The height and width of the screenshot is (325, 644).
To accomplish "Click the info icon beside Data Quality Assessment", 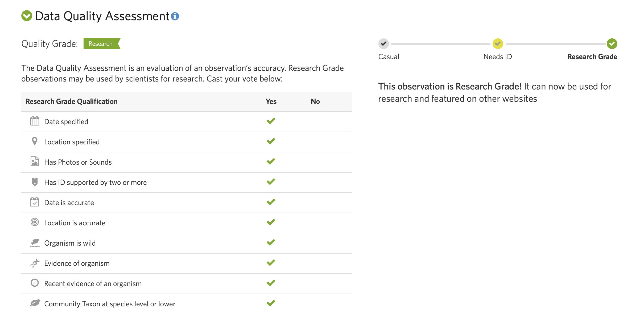I will [x=175, y=17].
